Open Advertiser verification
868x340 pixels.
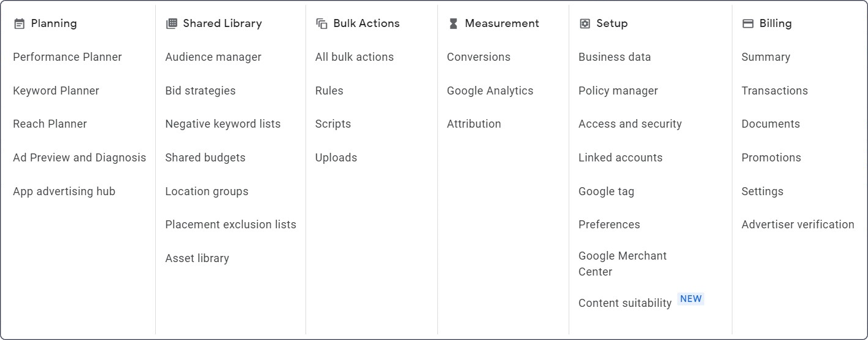click(x=797, y=225)
